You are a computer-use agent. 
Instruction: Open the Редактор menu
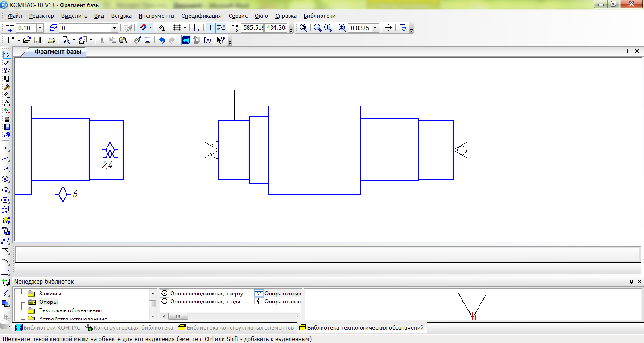tap(41, 16)
